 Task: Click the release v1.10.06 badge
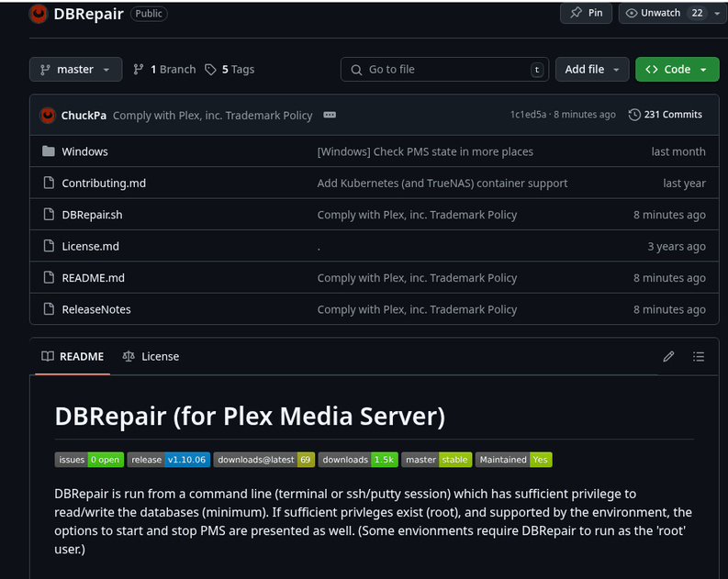click(169, 460)
